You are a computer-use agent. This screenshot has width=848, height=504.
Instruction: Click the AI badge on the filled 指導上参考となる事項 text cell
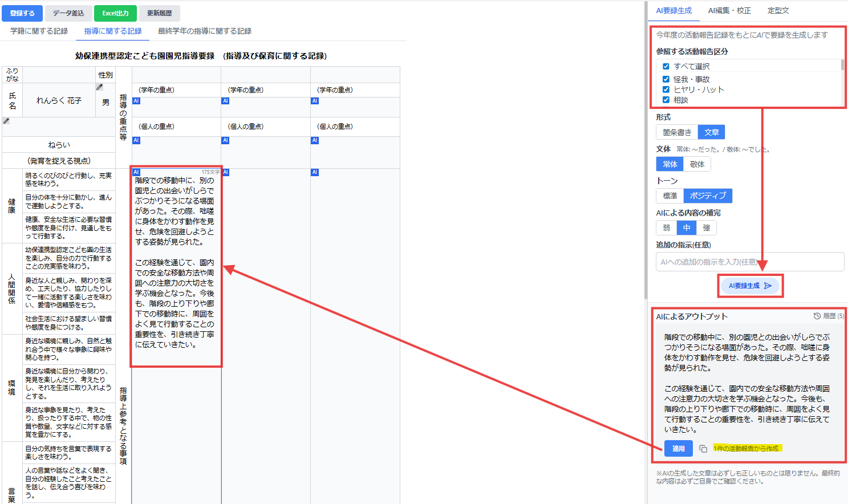(136, 171)
